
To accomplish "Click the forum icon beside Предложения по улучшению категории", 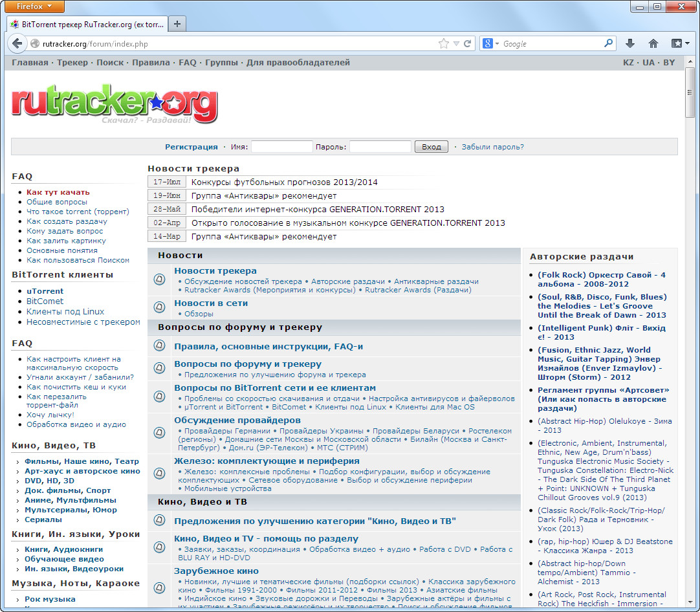I will [x=159, y=521].
